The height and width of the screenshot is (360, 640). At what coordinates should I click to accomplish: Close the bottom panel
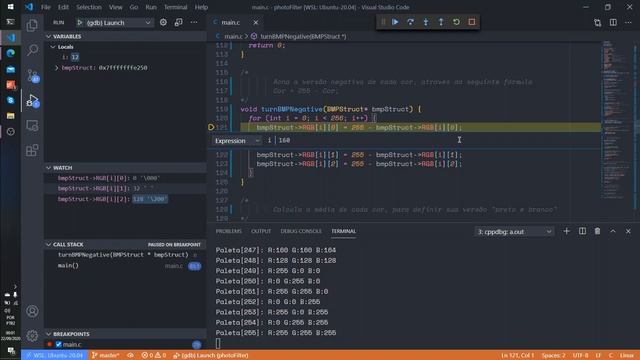pos(628,231)
